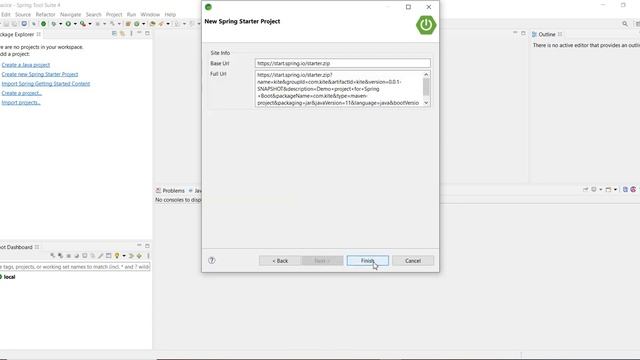The height and width of the screenshot is (360, 640).
Task: Click the Cancel button in the dialog
Action: click(x=413, y=260)
